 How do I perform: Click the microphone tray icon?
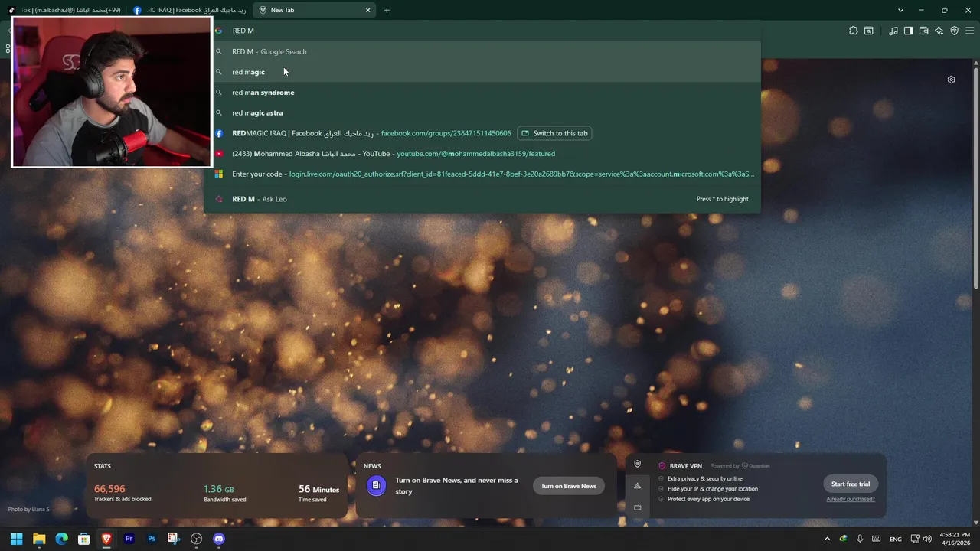pos(860,539)
